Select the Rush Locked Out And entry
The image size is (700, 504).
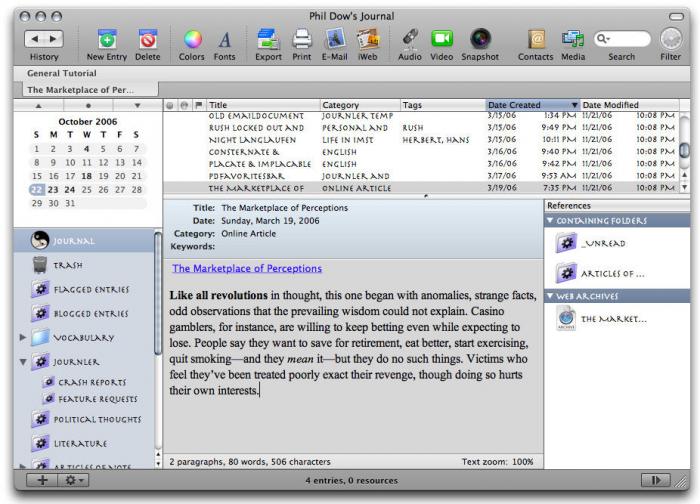[x=421, y=128]
